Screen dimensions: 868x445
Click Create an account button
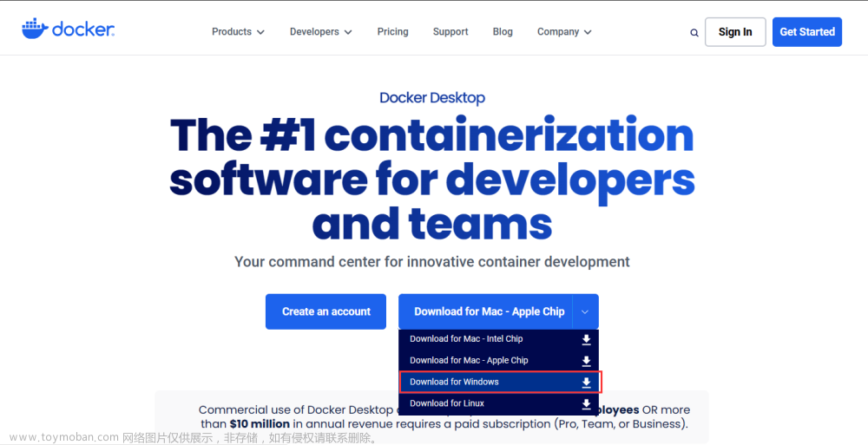coord(326,311)
